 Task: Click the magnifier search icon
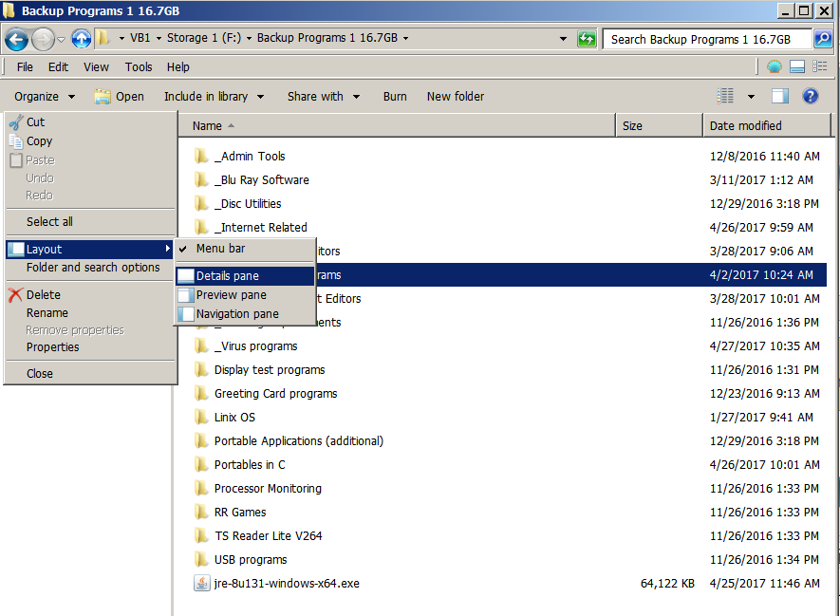click(823, 39)
